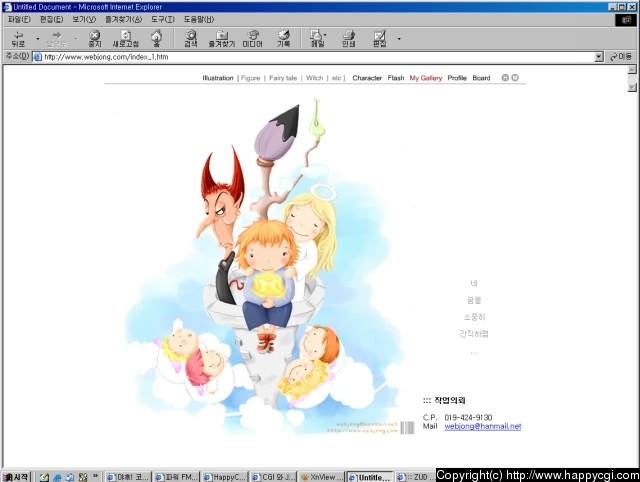
Task: Click the Stop (중지) toolbar icon
Action: 95,39
